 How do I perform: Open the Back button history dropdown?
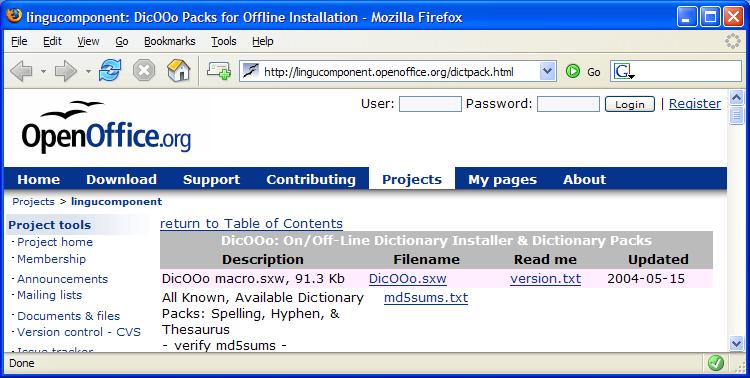tap(43, 72)
